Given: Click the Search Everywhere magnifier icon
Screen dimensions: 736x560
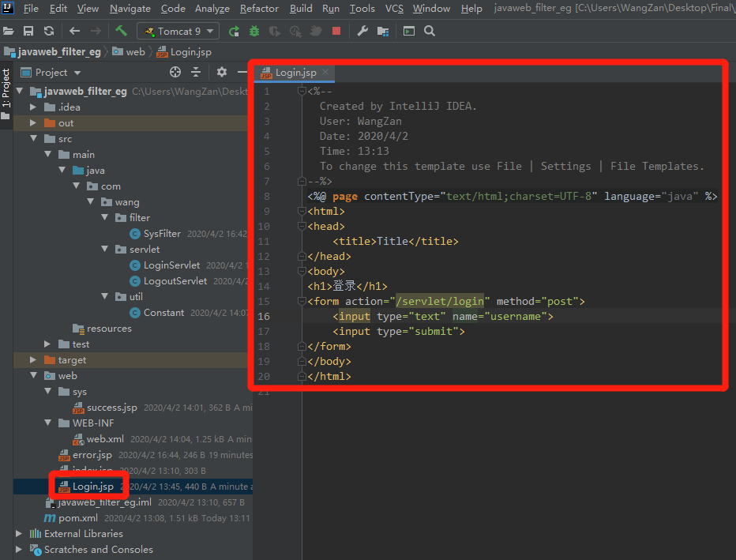Looking at the screenshot, I should [430, 32].
